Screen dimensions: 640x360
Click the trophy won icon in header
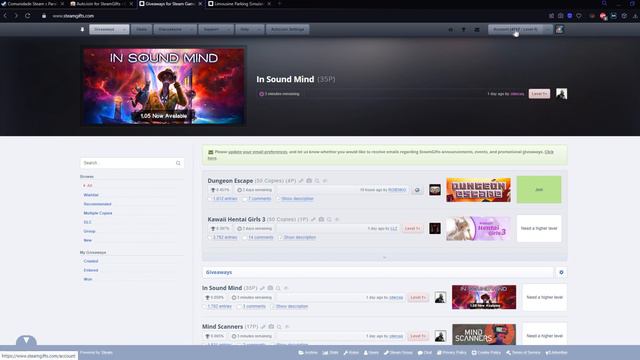tap(464, 29)
